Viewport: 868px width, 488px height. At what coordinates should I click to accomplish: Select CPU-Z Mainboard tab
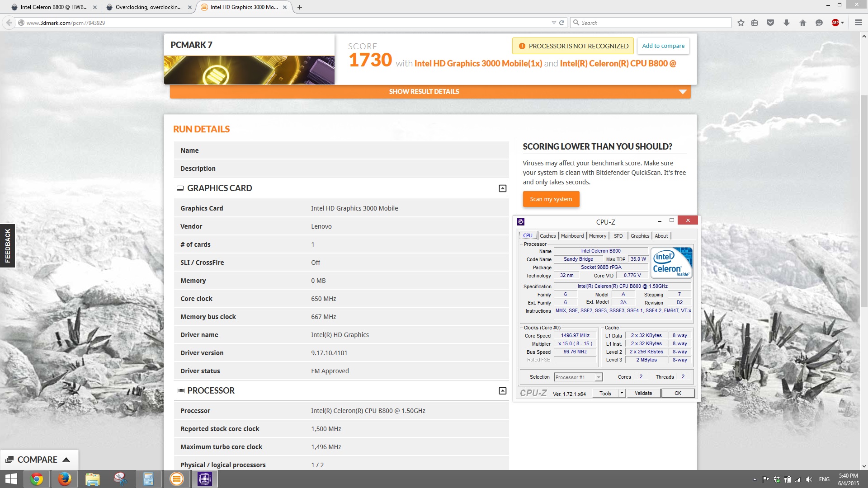click(x=572, y=236)
